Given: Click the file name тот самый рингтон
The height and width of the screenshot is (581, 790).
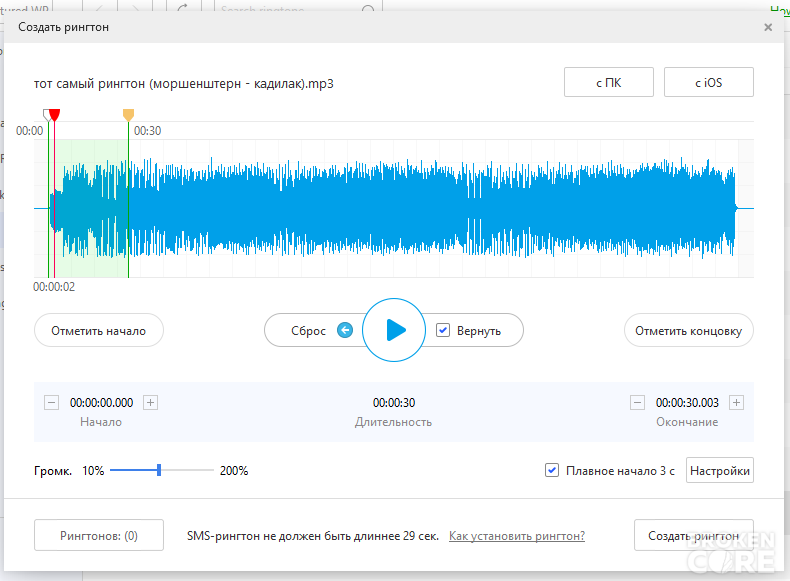Looking at the screenshot, I should point(183,84).
